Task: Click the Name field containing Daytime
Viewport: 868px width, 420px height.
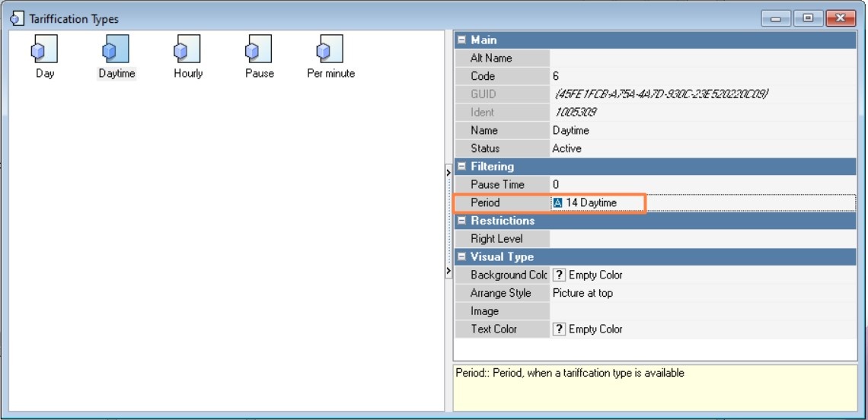Action: tap(700, 130)
